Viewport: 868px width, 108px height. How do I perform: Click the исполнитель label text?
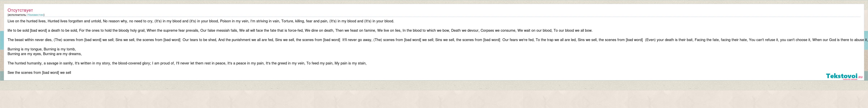tap(17, 15)
